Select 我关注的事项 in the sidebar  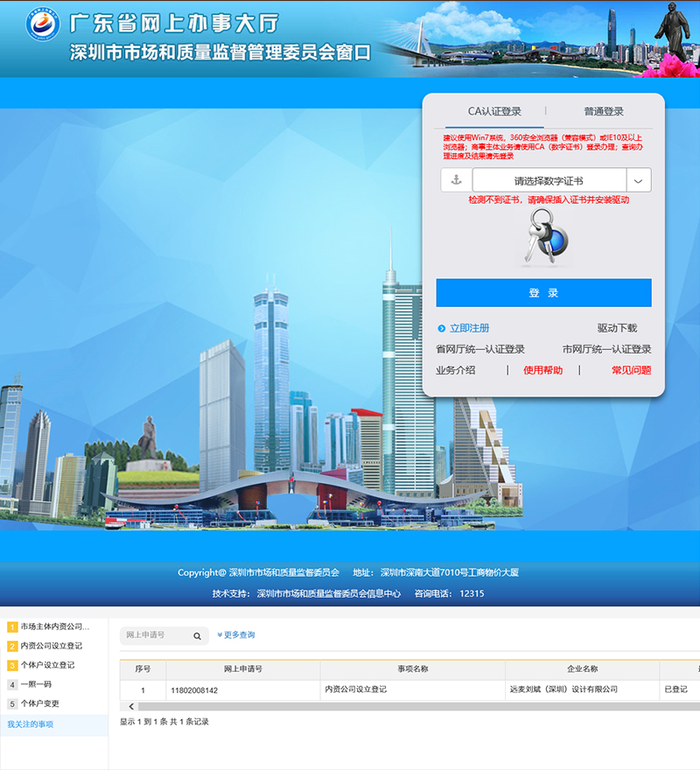point(31,724)
